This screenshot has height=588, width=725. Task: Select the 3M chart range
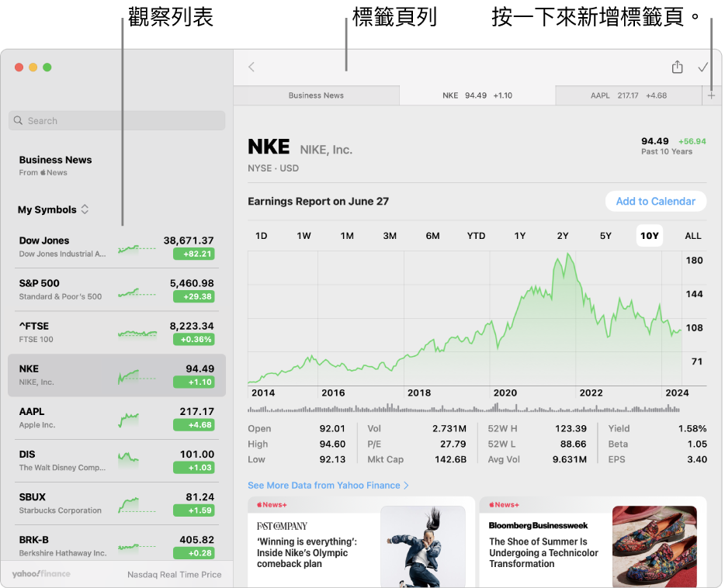click(390, 236)
